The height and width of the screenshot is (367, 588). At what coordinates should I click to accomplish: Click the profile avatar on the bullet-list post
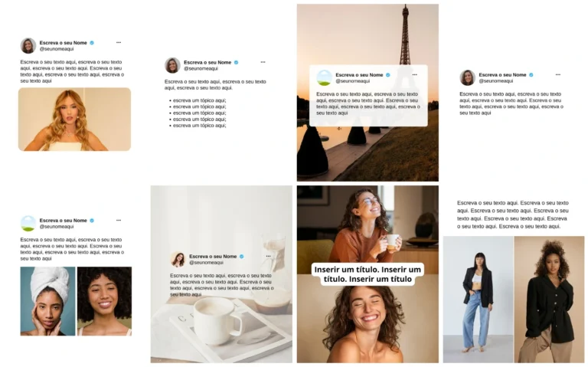click(x=172, y=65)
